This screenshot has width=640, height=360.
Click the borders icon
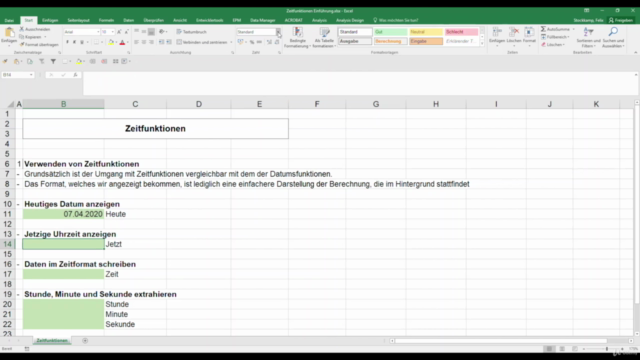96,42
